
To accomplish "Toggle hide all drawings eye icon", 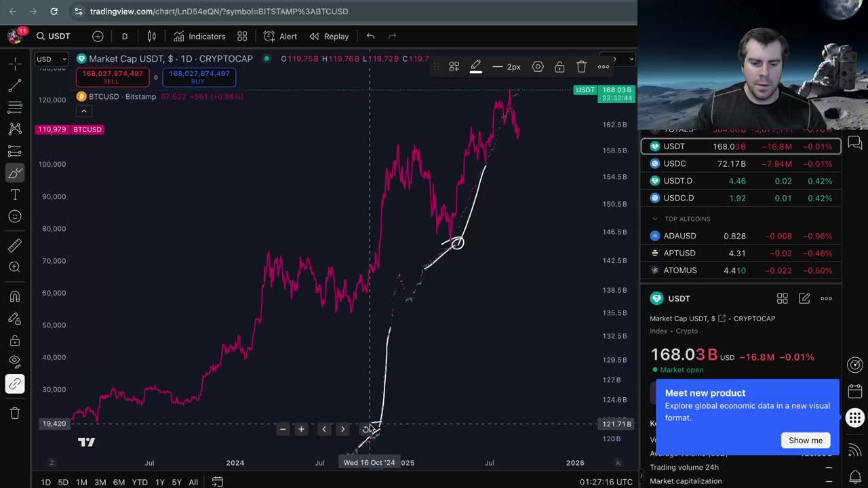I will 15,362.
